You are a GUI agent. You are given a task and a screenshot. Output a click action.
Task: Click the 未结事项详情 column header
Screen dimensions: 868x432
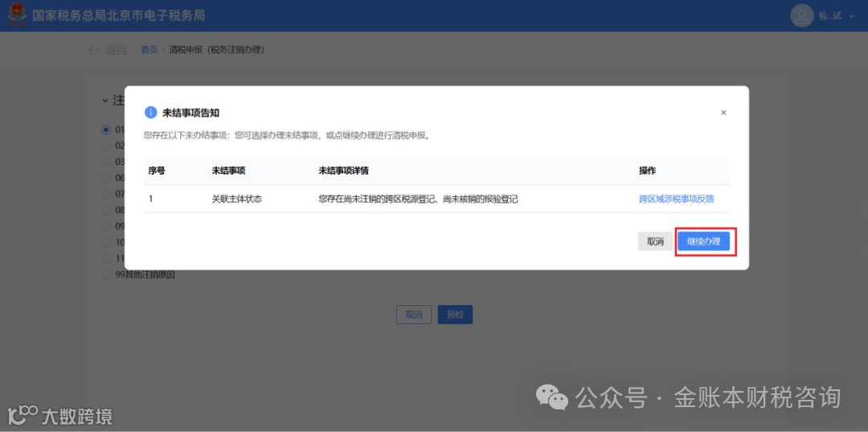344,171
